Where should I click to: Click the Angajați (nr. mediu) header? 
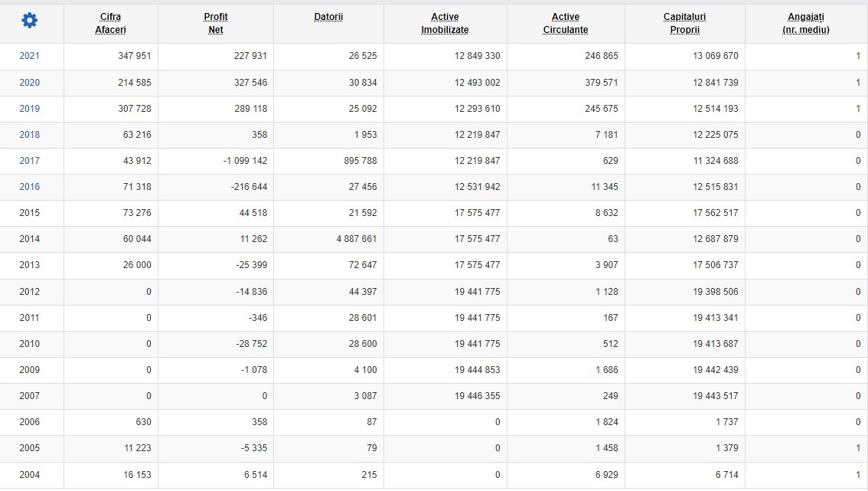click(x=805, y=23)
